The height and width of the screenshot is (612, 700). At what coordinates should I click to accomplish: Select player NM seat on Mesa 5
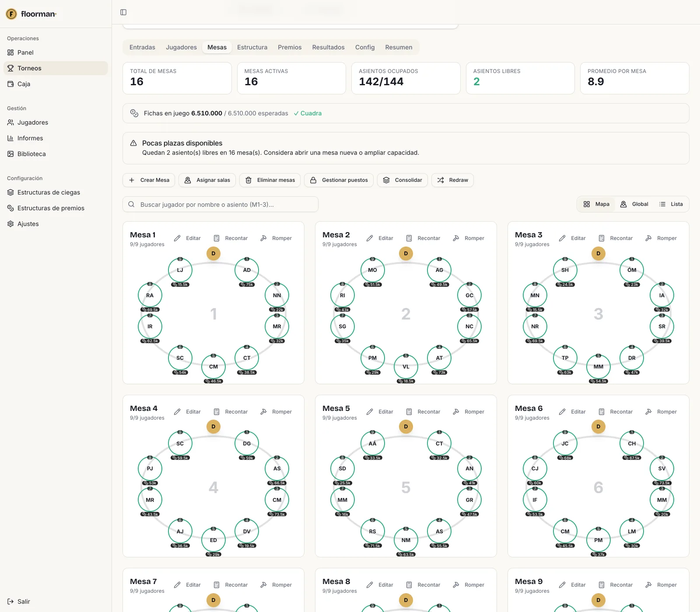(406, 540)
